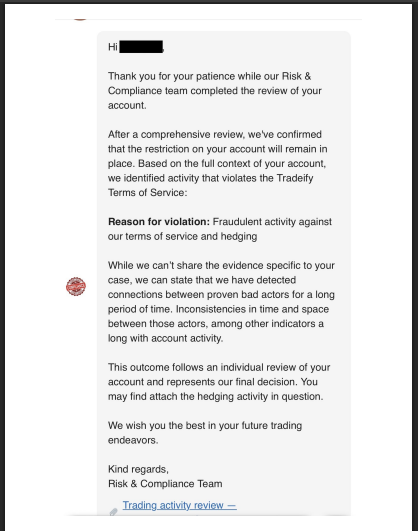This screenshot has height=531, width=418.
Task: Click the 'Kind regards,' closing line
Action: point(138,469)
